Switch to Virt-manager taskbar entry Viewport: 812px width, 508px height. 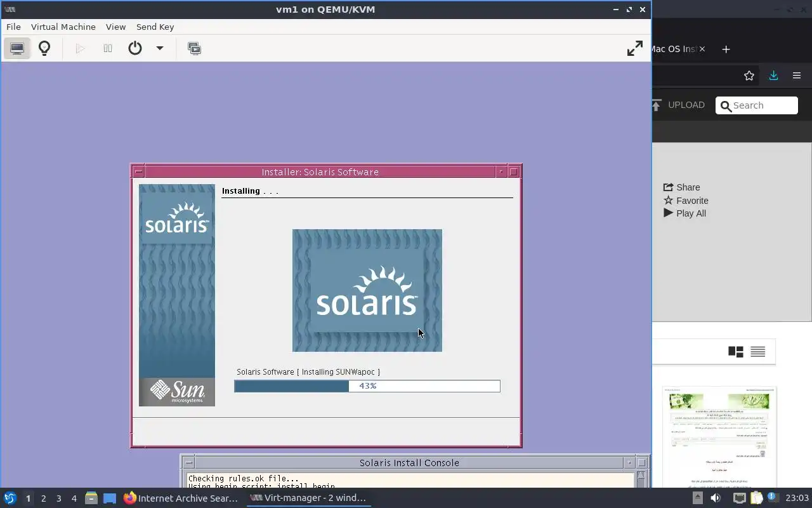coord(308,498)
